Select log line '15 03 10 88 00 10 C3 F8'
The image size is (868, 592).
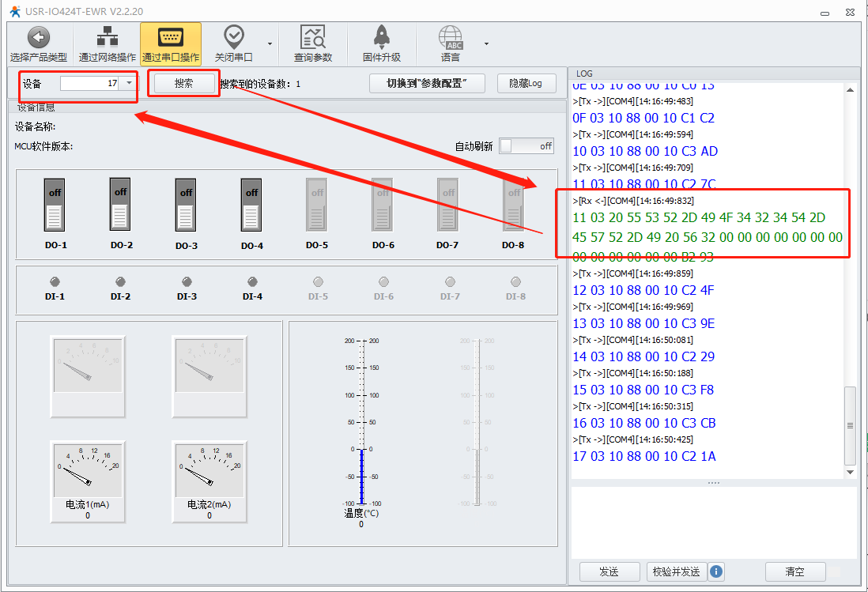pos(643,390)
